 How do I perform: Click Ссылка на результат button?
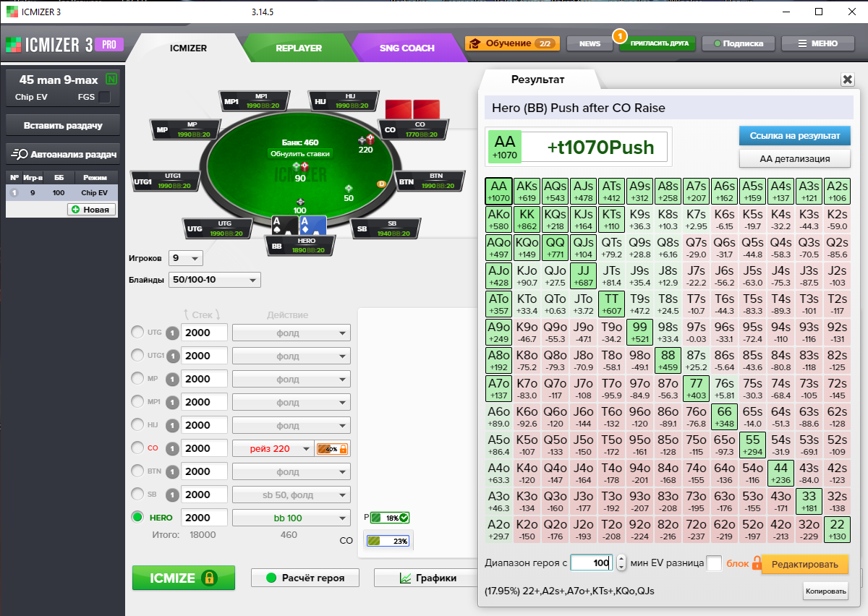pos(794,136)
